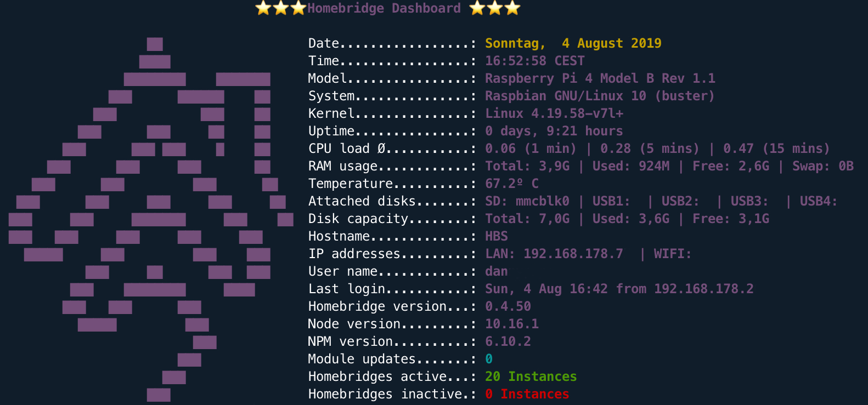The width and height of the screenshot is (868, 405).
Task: Click the Homebridge Dashboard title text
Action: [384, 8]
